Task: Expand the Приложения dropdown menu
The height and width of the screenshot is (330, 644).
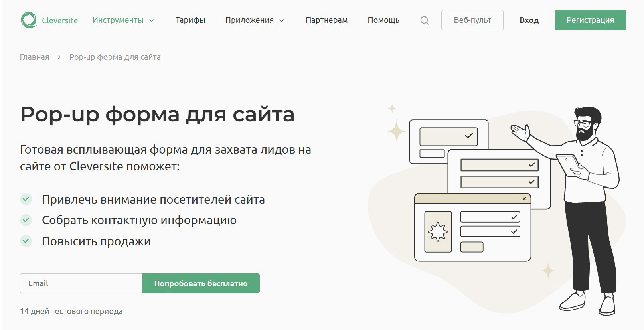Action: [249, 20]
